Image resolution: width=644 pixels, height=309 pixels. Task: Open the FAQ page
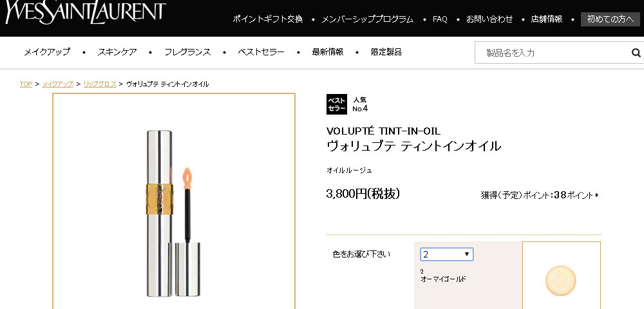(x=440, y=19)
